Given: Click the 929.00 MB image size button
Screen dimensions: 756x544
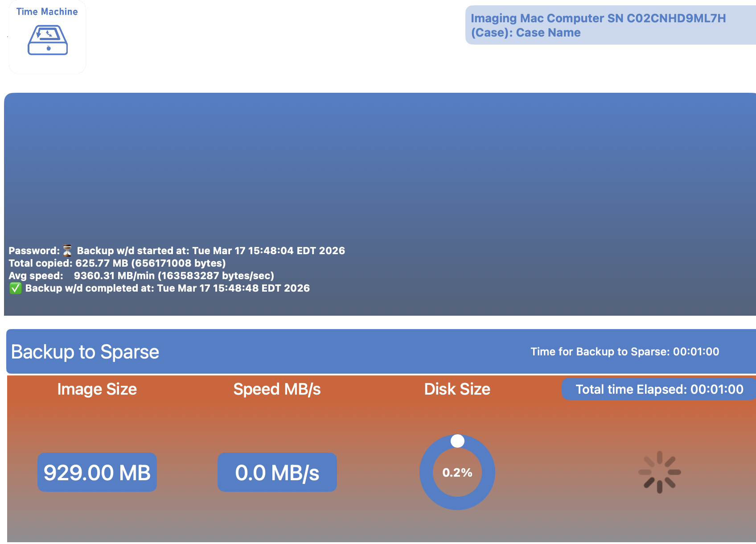Looking at the screenshot, I should (97, 472).
